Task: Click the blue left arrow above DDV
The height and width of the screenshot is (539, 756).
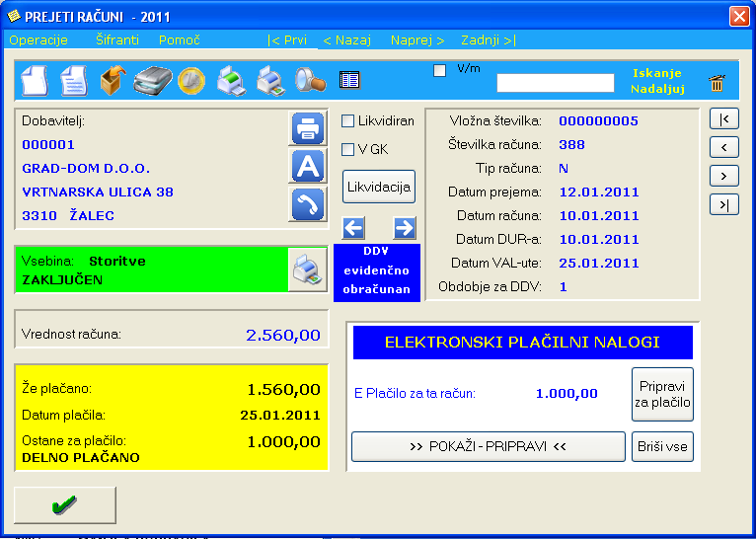Action: [x=354, y=228]
